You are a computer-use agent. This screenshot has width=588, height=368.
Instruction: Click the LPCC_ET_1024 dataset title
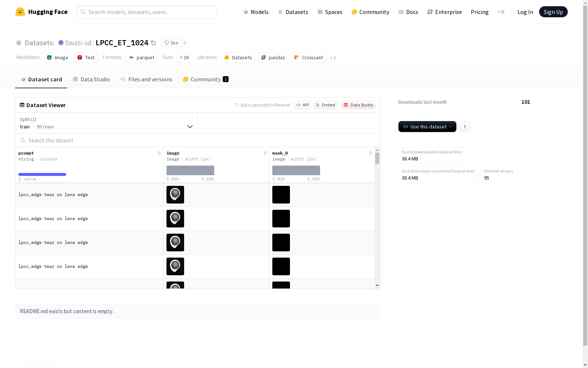click(122, 43)
